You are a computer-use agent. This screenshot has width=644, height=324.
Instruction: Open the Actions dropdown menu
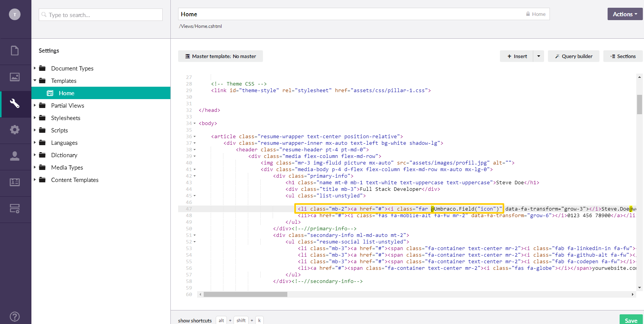pos(625,14)
